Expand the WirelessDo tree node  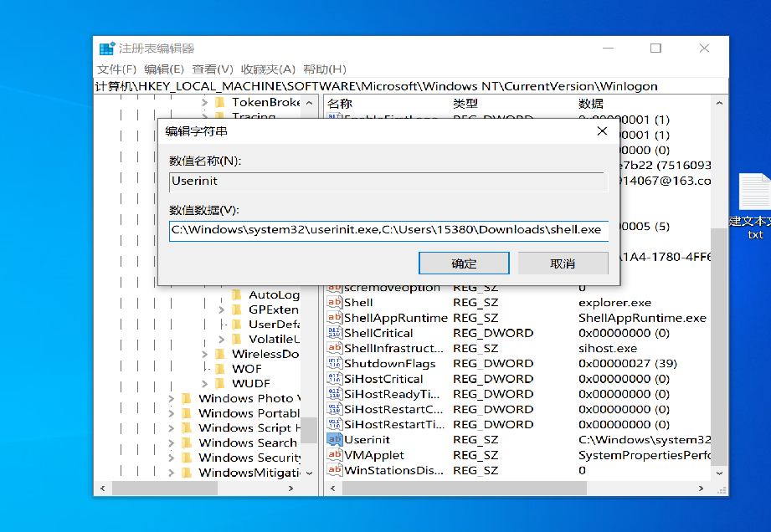[204, 354]
